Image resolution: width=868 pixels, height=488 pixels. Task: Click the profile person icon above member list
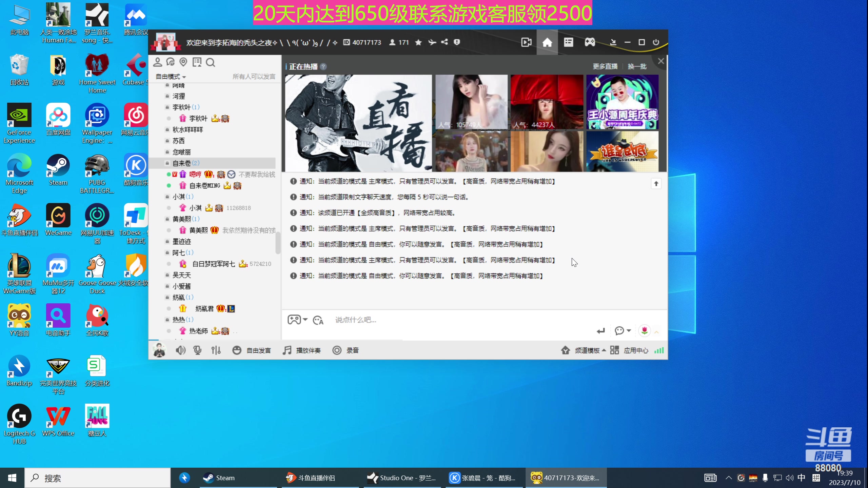tap(157, 62)
